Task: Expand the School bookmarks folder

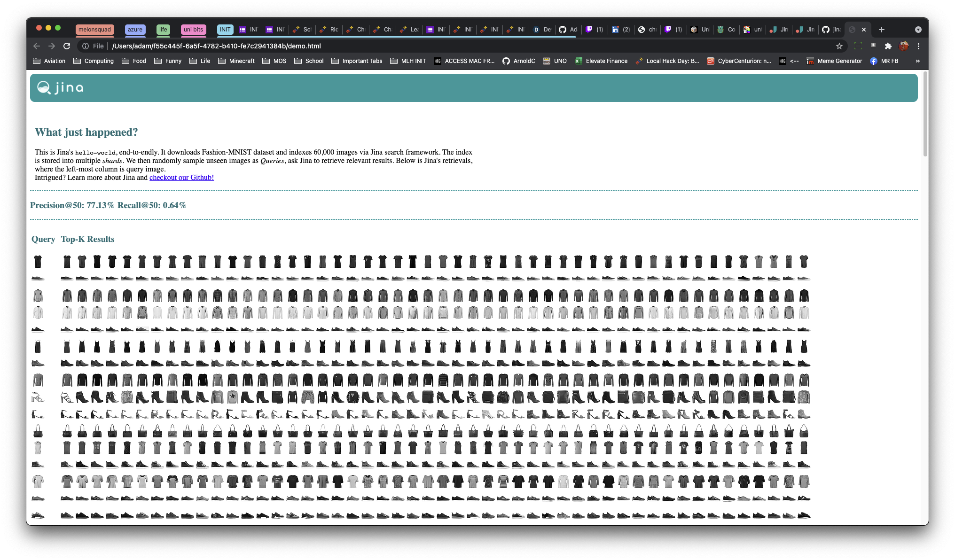Action: pyautogui.click(x=309, y=61)
